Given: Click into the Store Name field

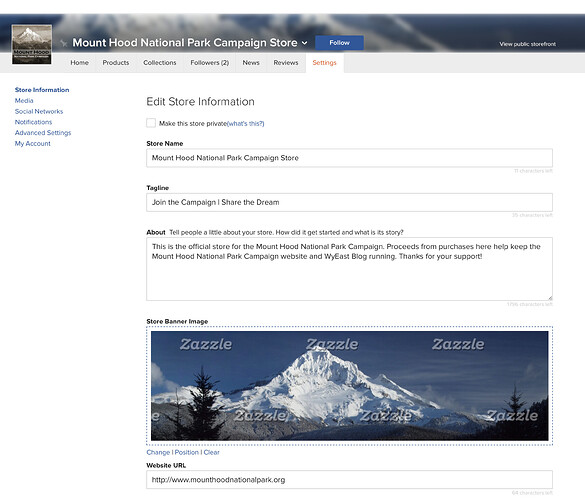Looking at the screenshot, I should 349,158.
